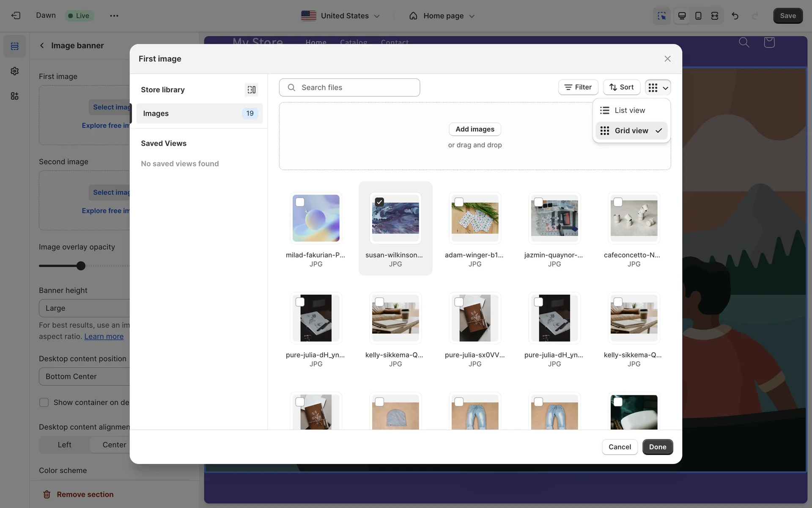Screen dimensions: 812x508
Task: Open the grid view layout dropdown
Action: (x=658, y=87)
